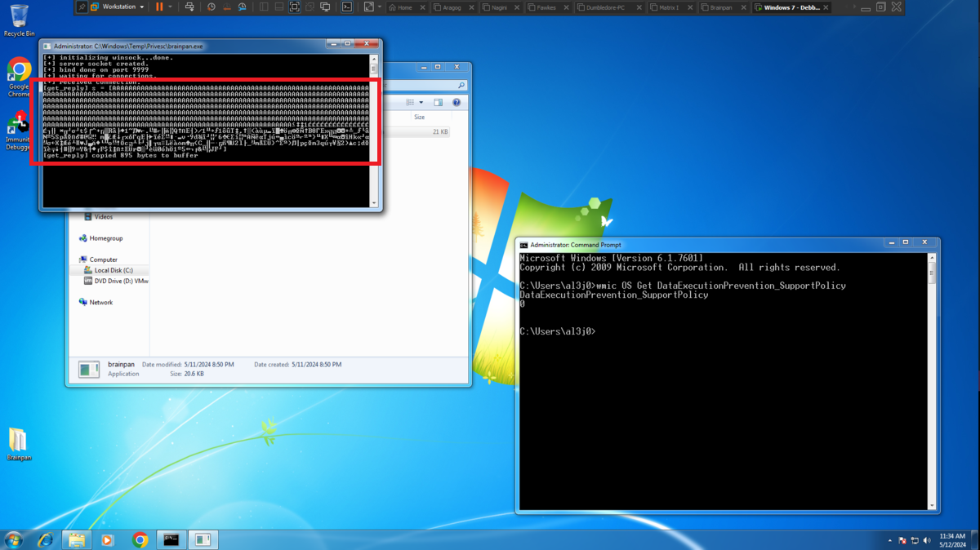Click the "21 KB" file size cell
Viewport: 980px width, 550px height.
(440, 131)
